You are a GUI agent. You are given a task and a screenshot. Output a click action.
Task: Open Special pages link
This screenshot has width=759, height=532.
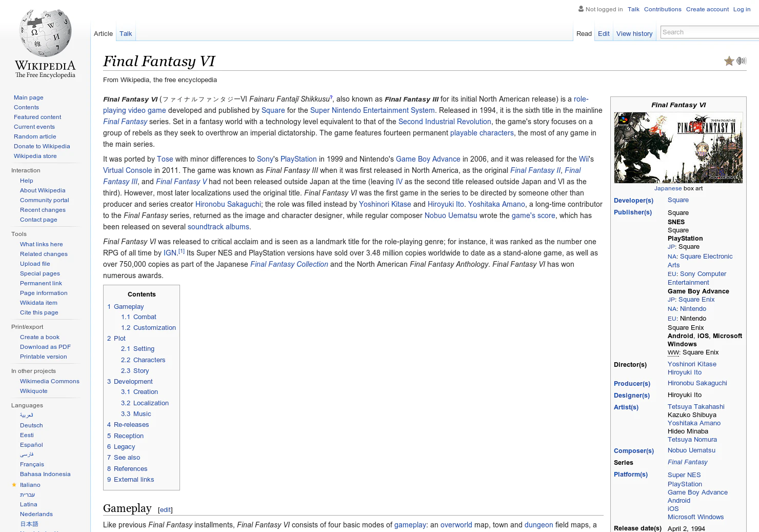point(40,273)
